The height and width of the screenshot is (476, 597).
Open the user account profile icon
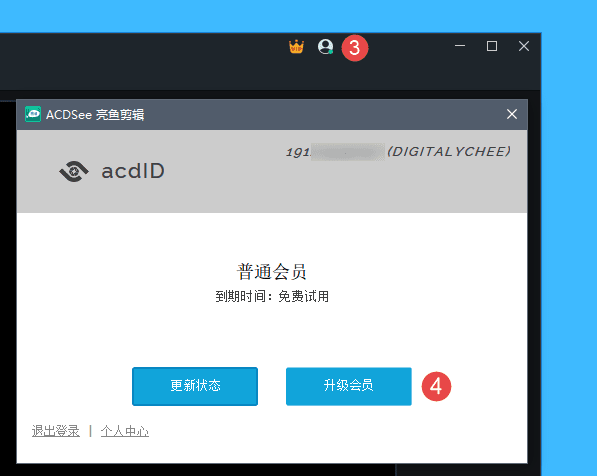point(326,47)
